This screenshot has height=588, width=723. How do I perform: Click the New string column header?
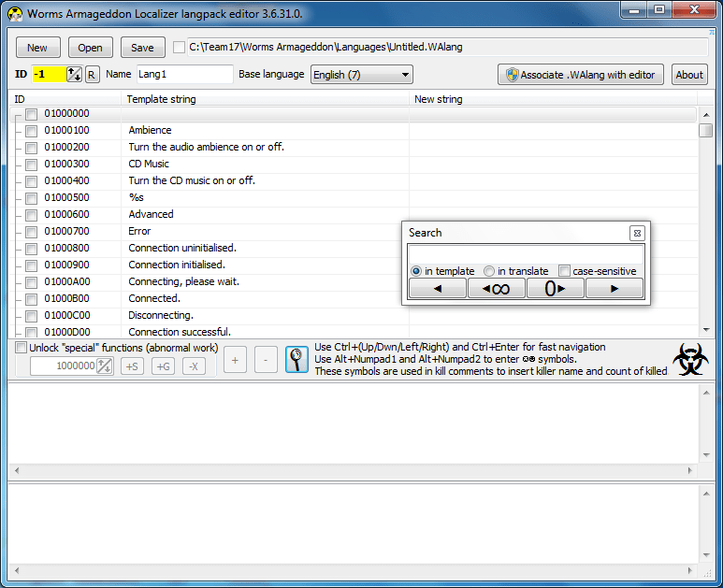tap(554, 99)
